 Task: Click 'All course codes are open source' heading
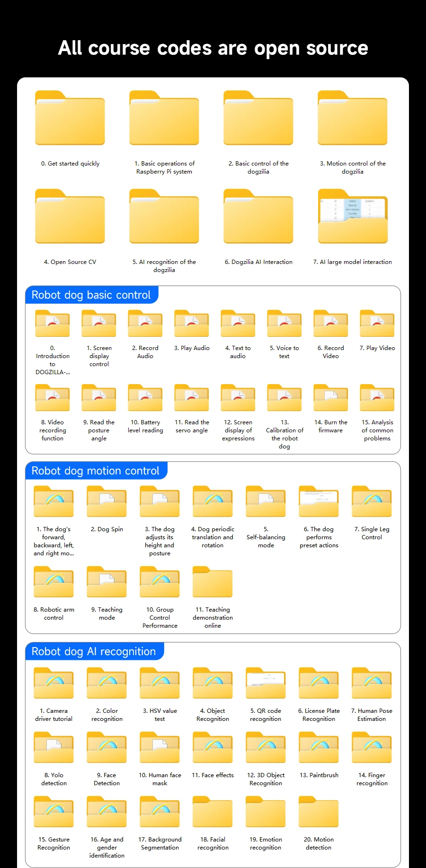pos(213,48)
